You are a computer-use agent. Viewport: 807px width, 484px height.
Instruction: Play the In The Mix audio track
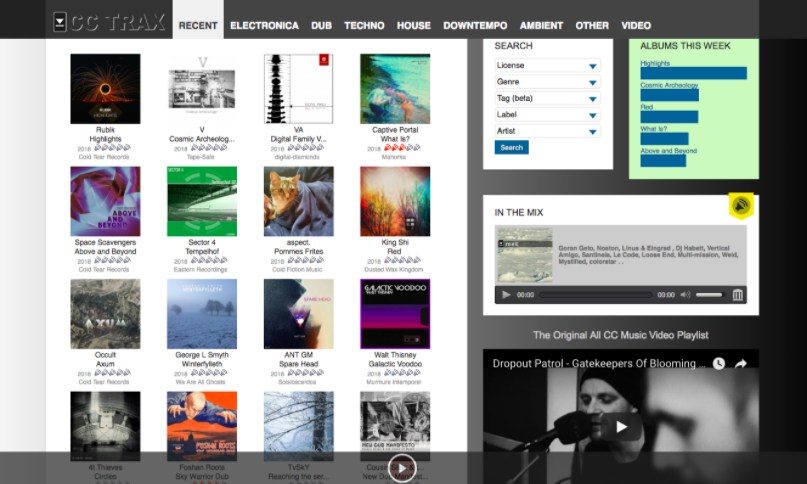coord(506,295)
